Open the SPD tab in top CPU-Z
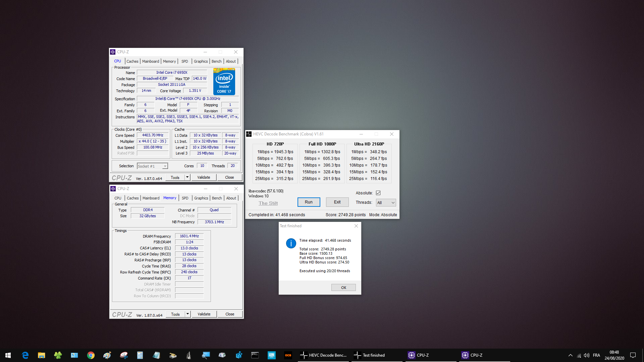This screenshot has height=362, width=644. (184, 61)
